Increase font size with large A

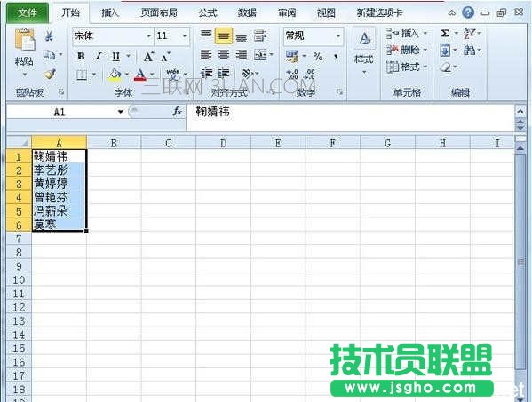(148, 57)
